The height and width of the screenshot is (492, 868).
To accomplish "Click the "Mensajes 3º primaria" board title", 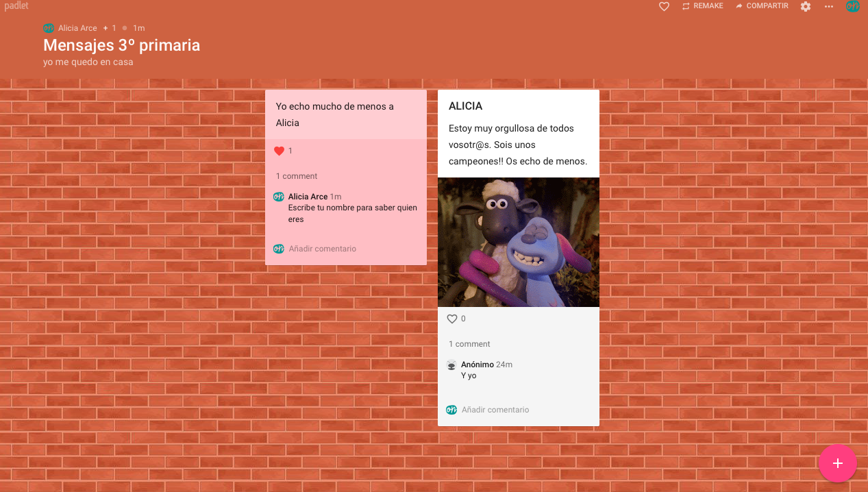I will pos(122,45).
